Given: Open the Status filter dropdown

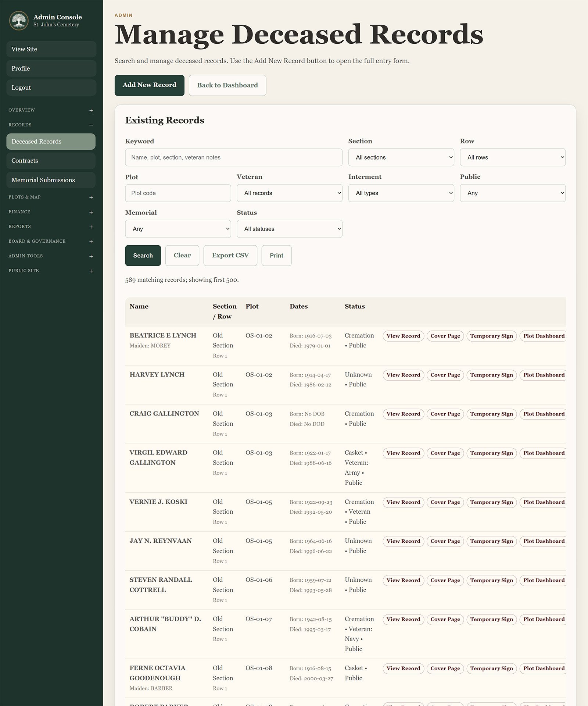Looking at the screenshot, I should [290, 229].
